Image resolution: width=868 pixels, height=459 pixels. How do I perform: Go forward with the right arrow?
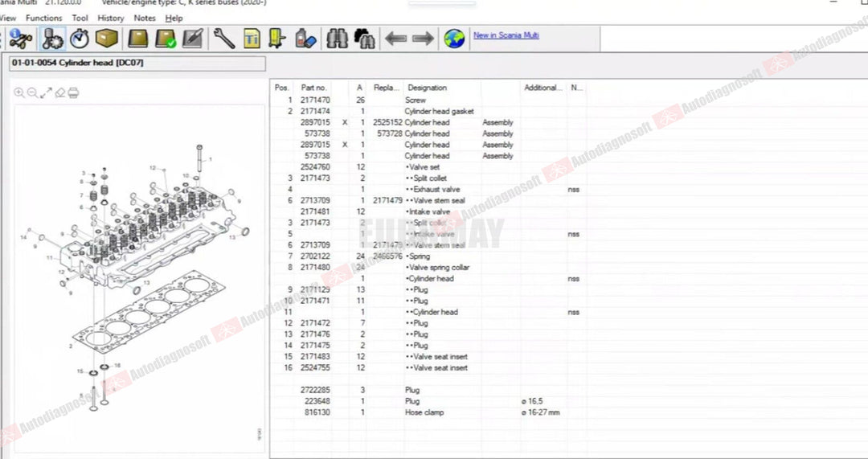pos(424,39)
